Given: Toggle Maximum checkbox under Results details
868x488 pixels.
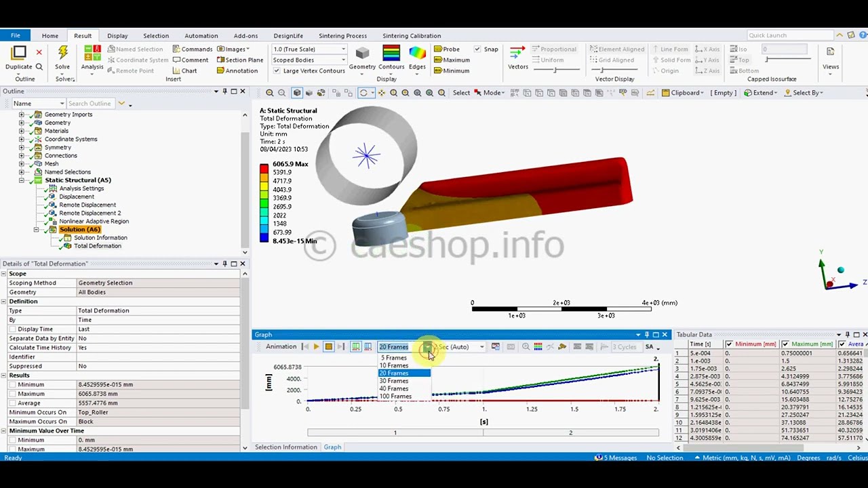Looking at the screenshot, I should pyautogui.click(x=12, y=394).
